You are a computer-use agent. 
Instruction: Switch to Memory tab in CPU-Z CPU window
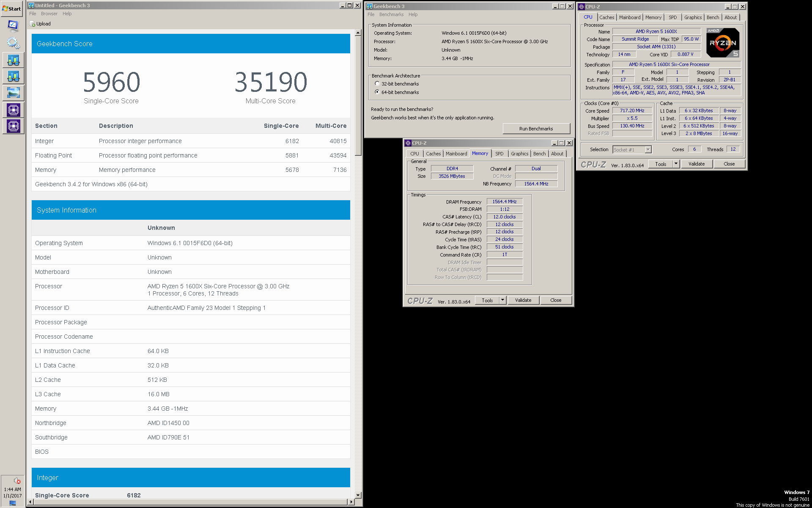tap(653, 17)
